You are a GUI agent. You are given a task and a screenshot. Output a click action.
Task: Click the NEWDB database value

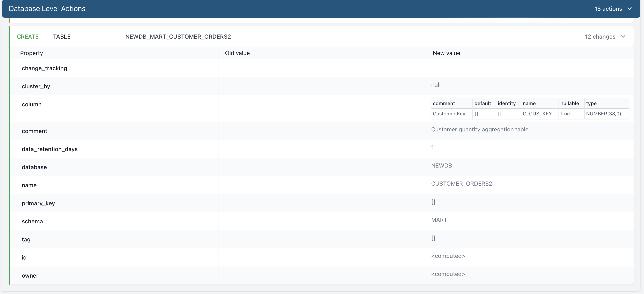pos(442,166)
